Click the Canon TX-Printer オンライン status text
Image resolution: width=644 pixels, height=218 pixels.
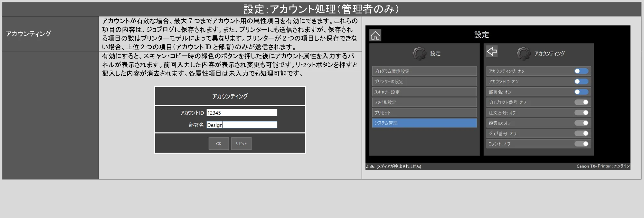point(603,166)
